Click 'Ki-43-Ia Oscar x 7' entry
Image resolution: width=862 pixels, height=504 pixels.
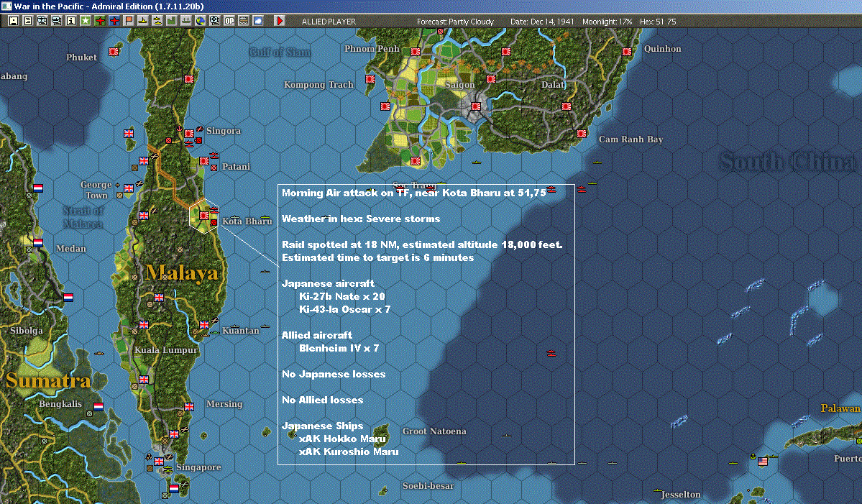344,309
